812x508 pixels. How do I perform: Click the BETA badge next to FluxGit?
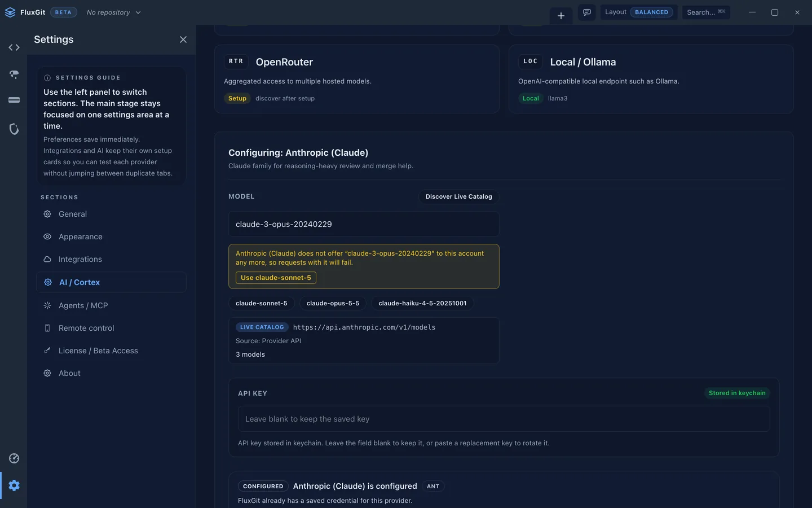[x=63, y=12]
